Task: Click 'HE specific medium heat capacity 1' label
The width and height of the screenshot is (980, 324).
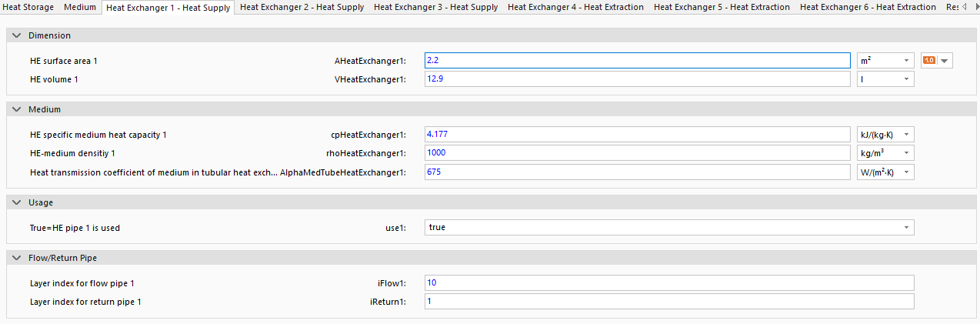Action: click(x=98, y=135)
